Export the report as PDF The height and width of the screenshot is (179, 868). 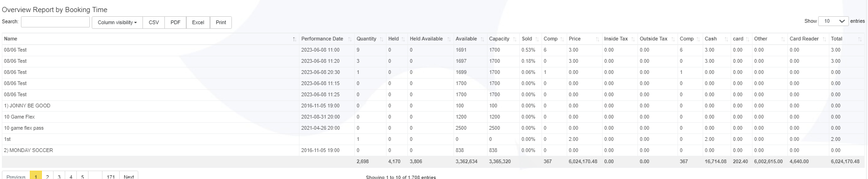(176, 22)
